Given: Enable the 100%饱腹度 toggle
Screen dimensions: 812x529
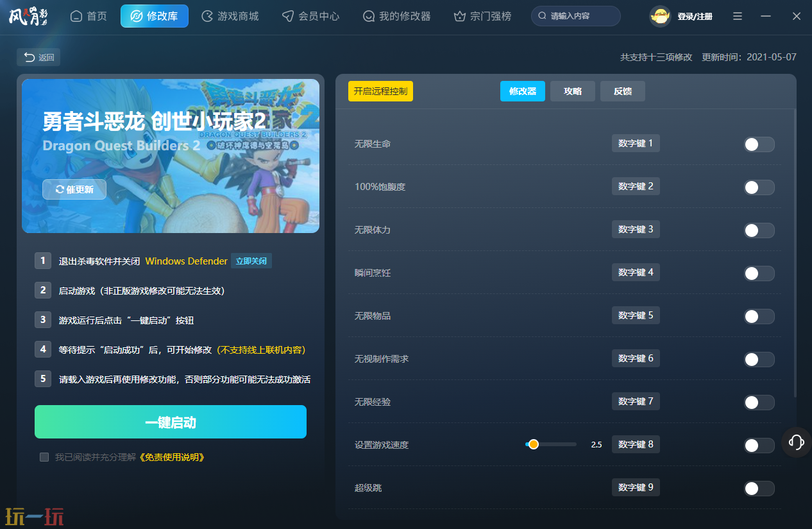Looking at the screenshot, I should tap(759, 187).
